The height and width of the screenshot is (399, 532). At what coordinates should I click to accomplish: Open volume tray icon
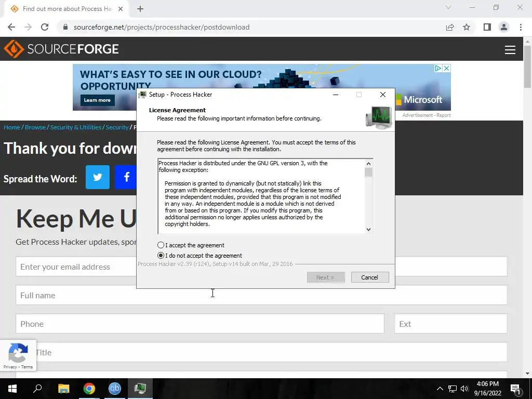pos(464,389)
